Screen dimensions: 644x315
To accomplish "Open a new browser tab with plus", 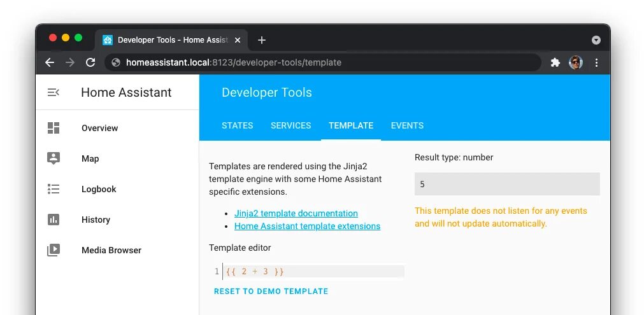I will coord(262,40).
